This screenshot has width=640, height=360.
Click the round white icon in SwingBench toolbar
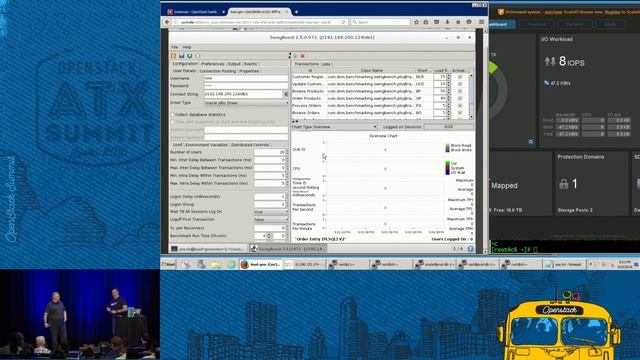tap(198, 56)
